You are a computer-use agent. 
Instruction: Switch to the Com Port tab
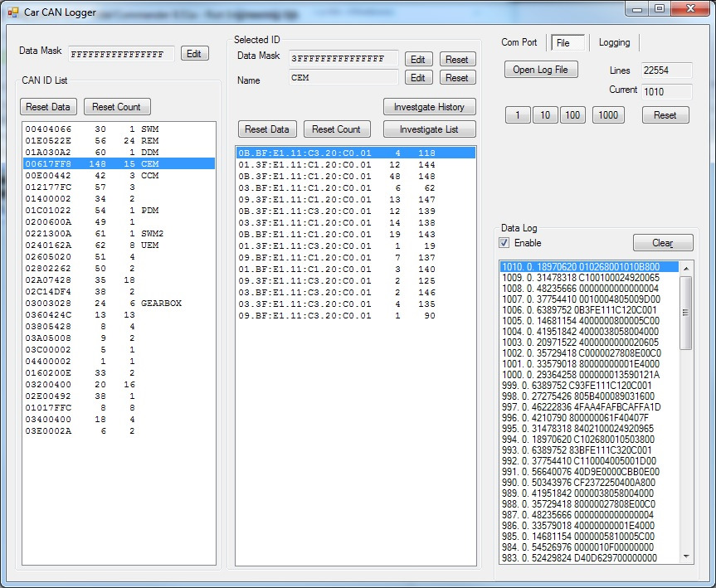[x=519, y=42]
